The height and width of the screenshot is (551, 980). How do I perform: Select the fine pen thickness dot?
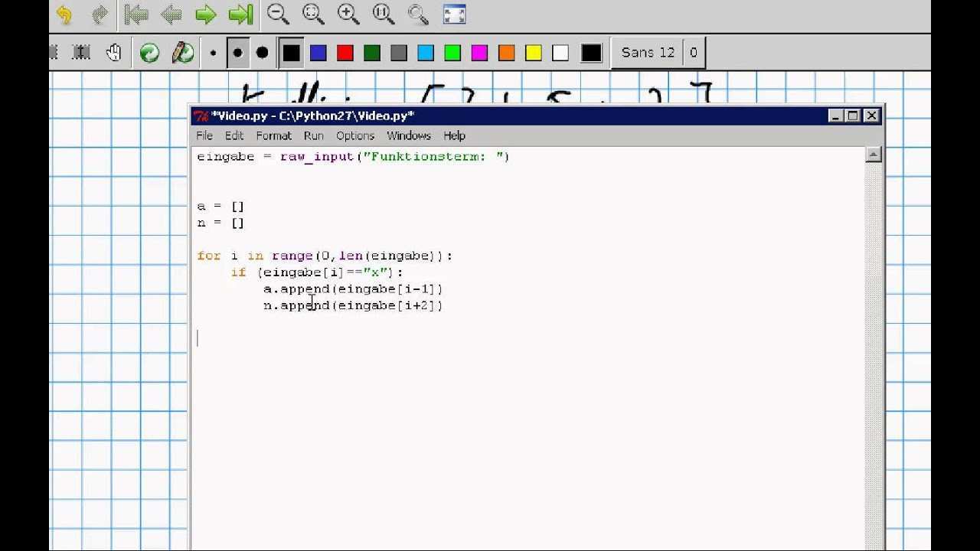[213, 53]
